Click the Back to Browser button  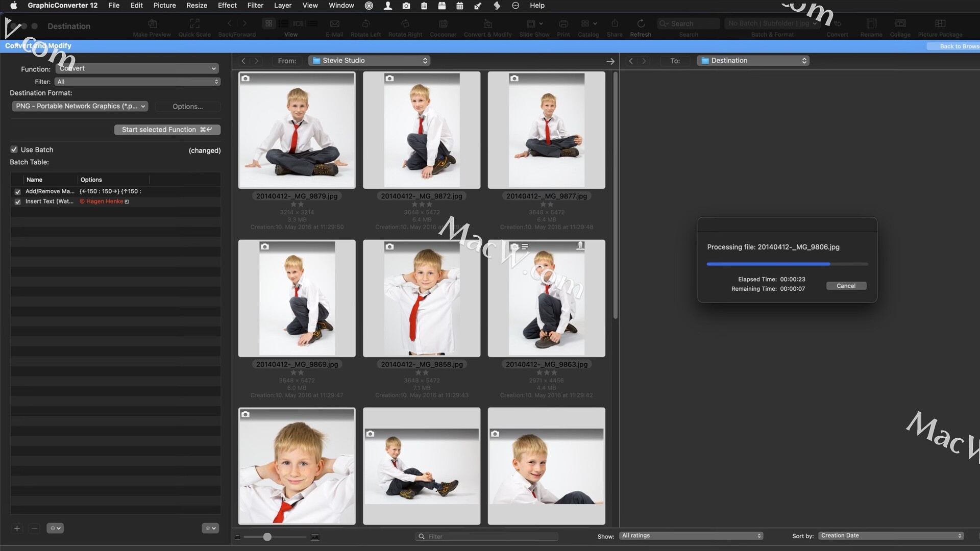pyautogui.click(x=953, y=46)
